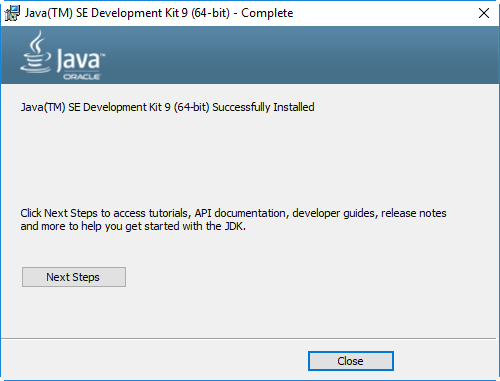Click the word 'Complete' in the title bar
500x381 pixels.
[x=267, y=13]
